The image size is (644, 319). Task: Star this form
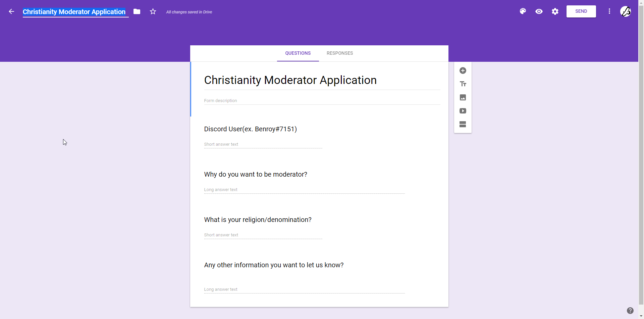[x=153, y=11]
